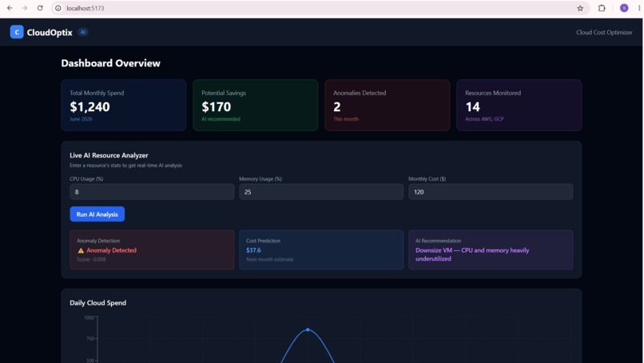
Task: Go back with the browser back arrow
Action: tap(10, 8)
